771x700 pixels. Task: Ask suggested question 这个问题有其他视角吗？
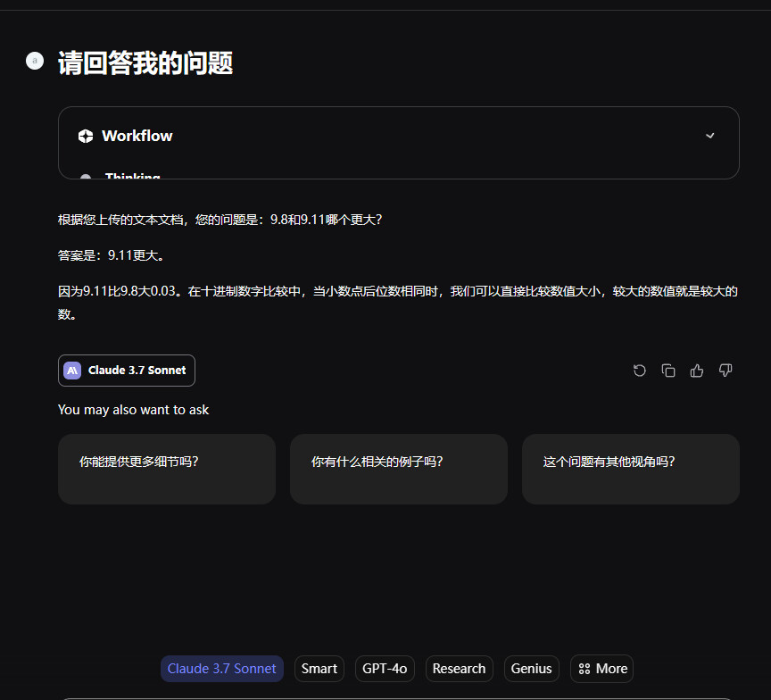pos(631,469)
